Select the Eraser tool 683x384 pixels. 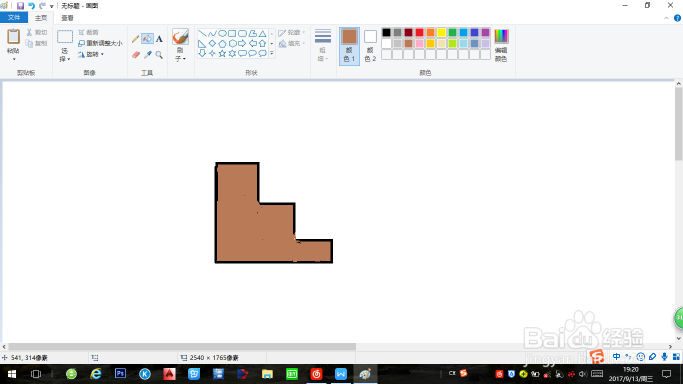pyautogui.click(x=135, y=55)
